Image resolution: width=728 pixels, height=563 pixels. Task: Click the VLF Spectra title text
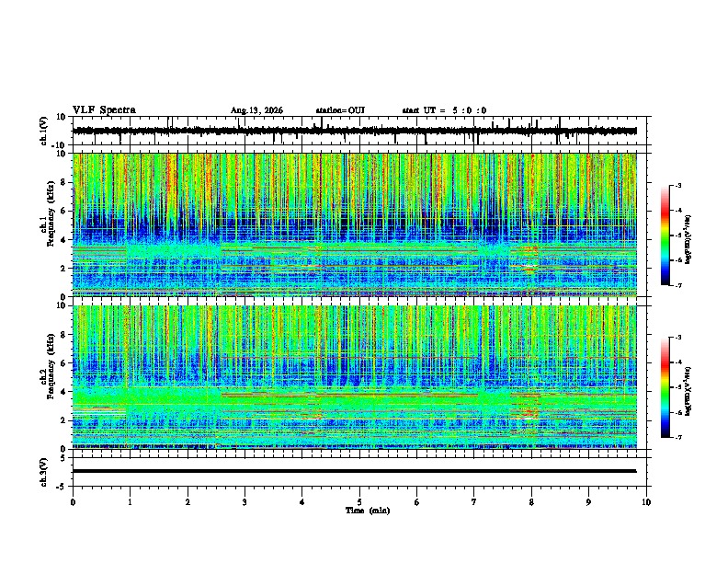pos(104,110)
